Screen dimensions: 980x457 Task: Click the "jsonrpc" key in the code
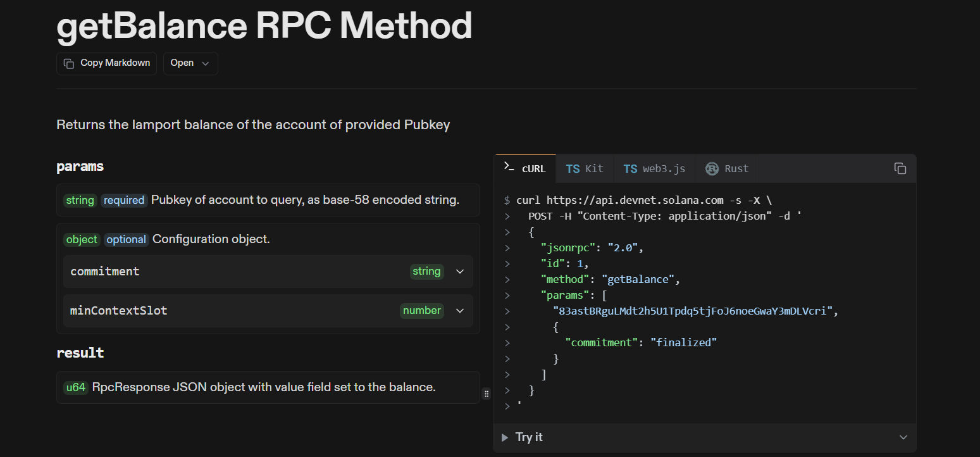pos(568,247)
